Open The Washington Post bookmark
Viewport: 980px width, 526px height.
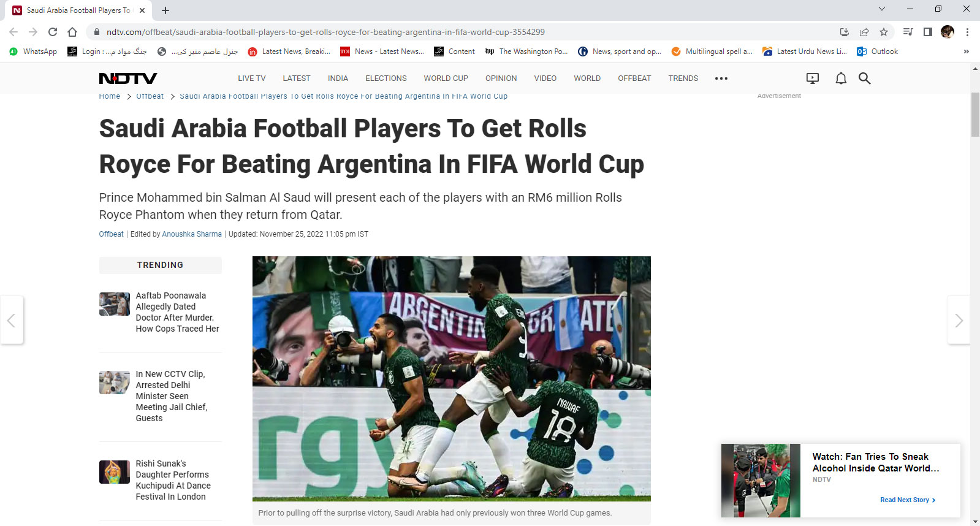pos(526,51)
